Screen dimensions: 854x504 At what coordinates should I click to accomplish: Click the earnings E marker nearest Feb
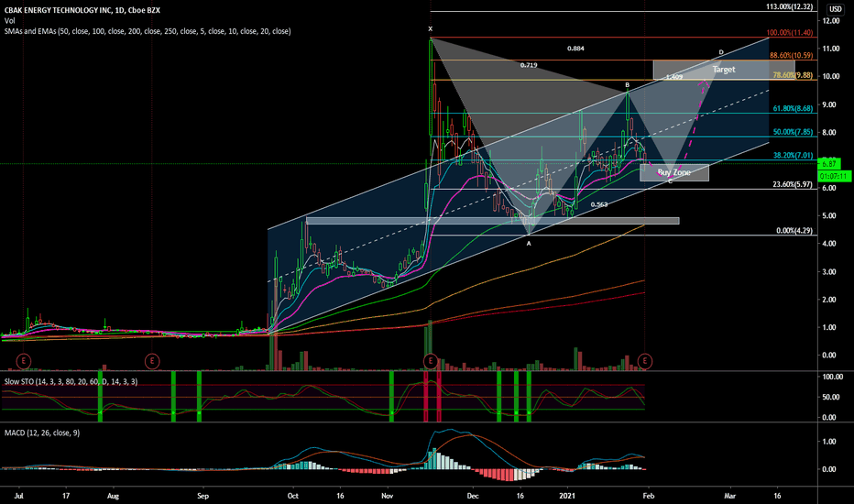click(645, 361)
